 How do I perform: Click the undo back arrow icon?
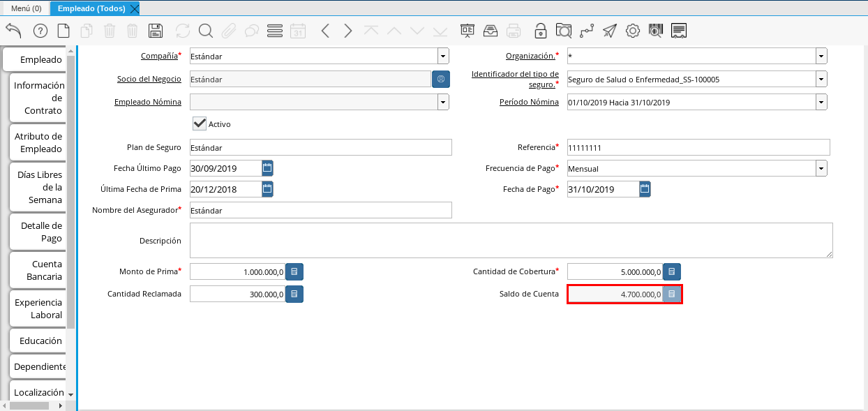click(13, 31)
